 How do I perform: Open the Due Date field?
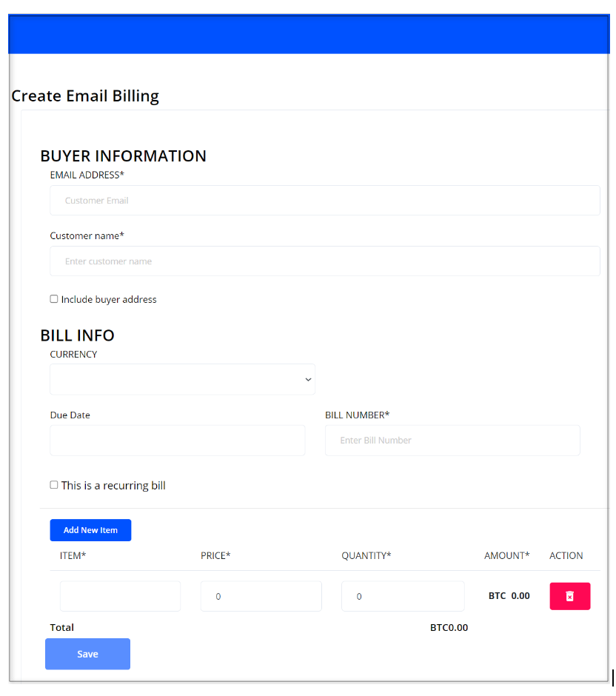click(178, 440)
